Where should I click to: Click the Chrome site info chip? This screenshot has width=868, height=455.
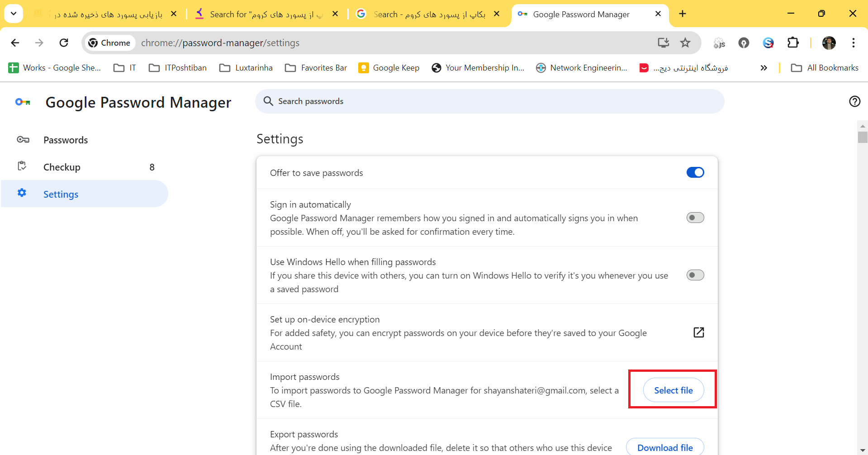[110, 43]
